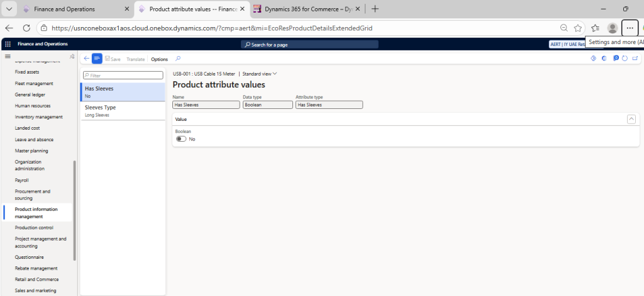Toggle the list view button in toolbar
Viewport: 644px width, 296px height.
click(x=97, y=59)
